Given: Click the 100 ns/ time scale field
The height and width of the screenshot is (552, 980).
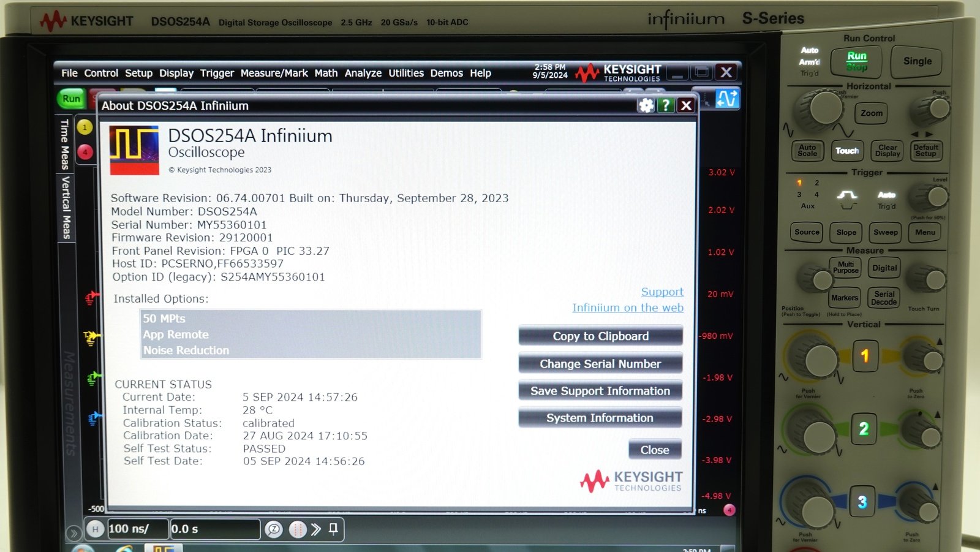Looking at the screenshot, I should click(137, 529).
